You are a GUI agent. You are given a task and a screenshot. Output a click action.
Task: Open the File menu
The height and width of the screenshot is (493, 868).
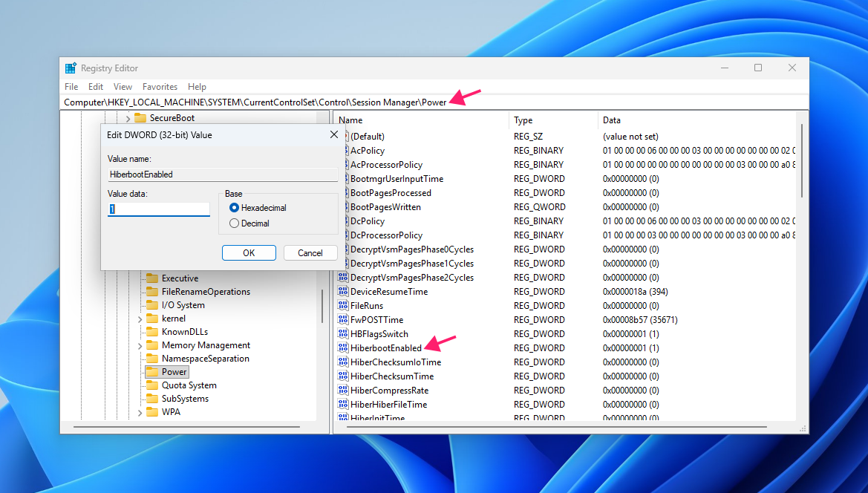click(71, 86)
